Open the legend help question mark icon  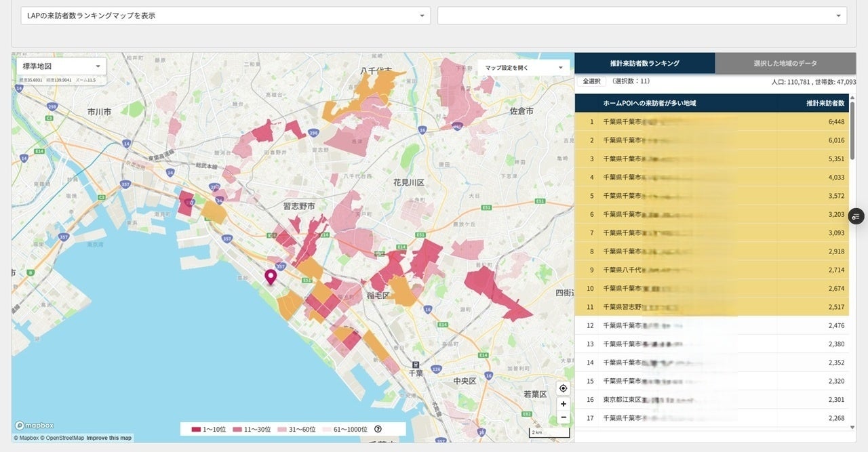pyautogui.click(x=378, y=429)
